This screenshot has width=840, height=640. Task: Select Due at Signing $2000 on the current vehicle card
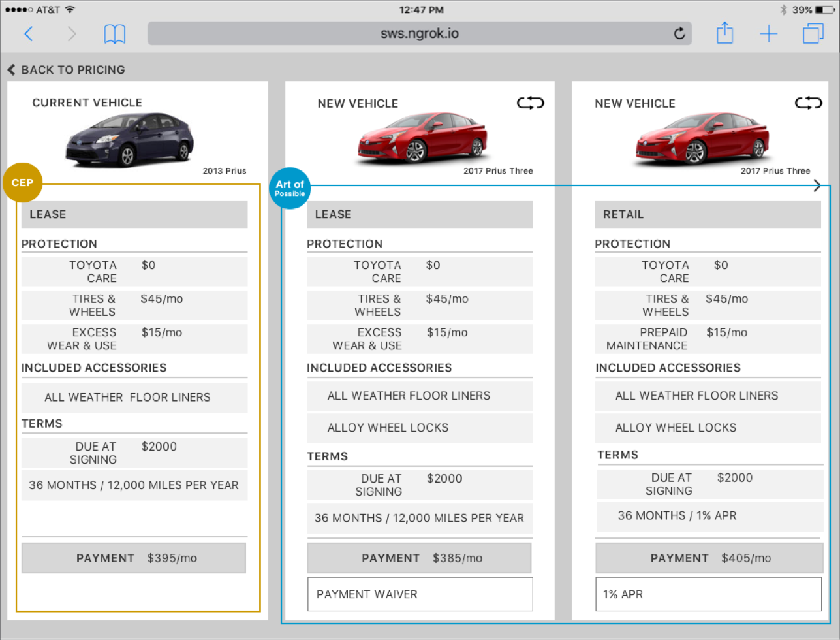[134, 453]
